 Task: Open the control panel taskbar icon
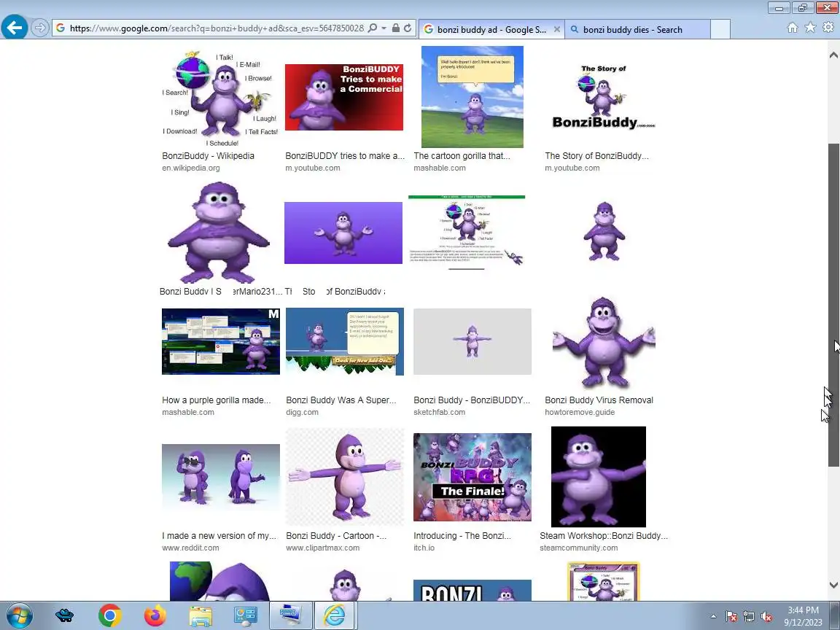(x=245, y=616)
